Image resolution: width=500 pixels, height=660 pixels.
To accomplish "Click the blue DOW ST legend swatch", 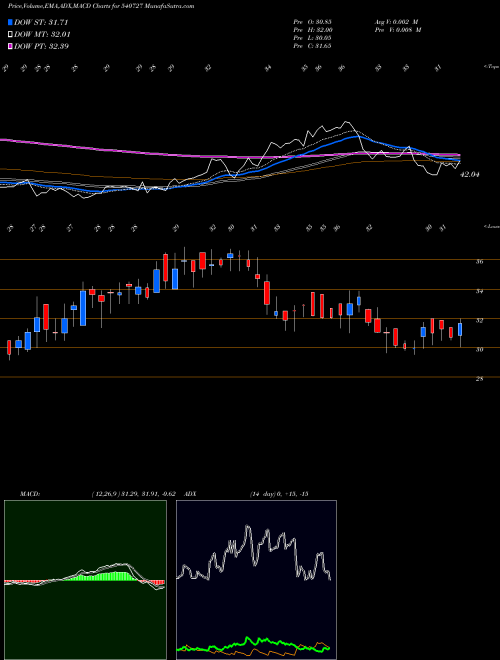I will coord(10,22).
